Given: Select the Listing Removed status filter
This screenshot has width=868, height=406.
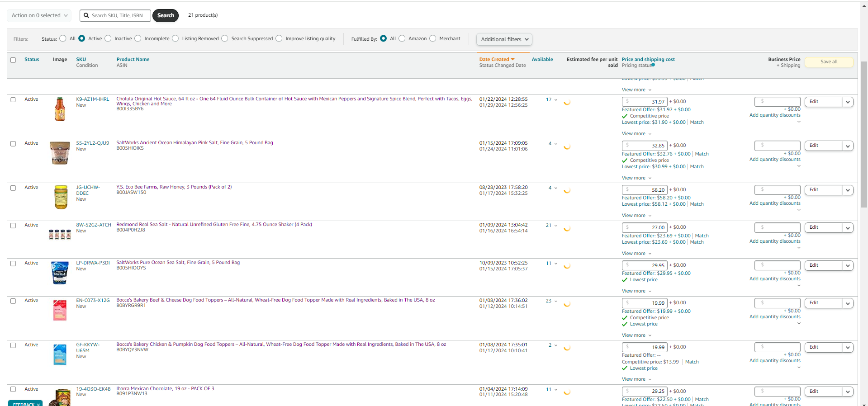Looking at the screenshot, I should (x=175, y=38).
